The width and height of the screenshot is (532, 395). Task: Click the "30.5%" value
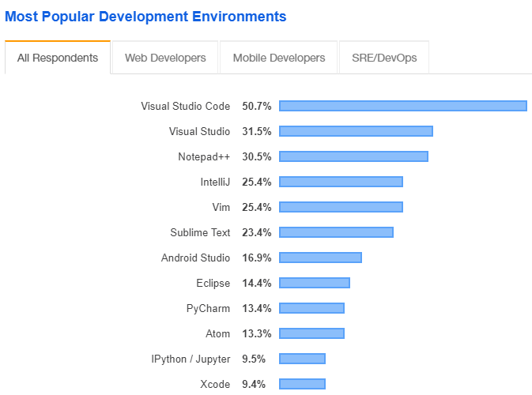[x=256, y=156]
